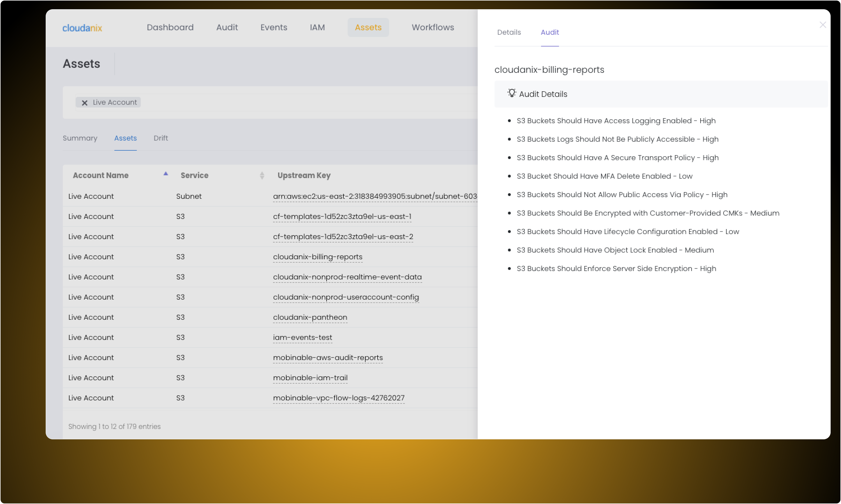Image resolution: width=841 pixels, height=504 pixels.
Task: Remove the Live Account filter tag
Action: [85, 102]
